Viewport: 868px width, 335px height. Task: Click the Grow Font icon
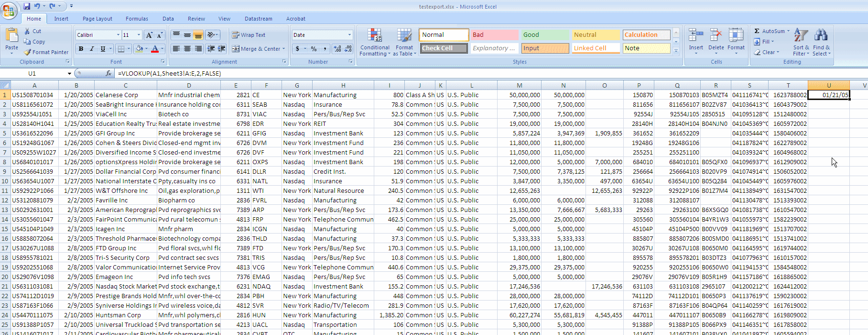pyautogui.click(x=149, y=35)
